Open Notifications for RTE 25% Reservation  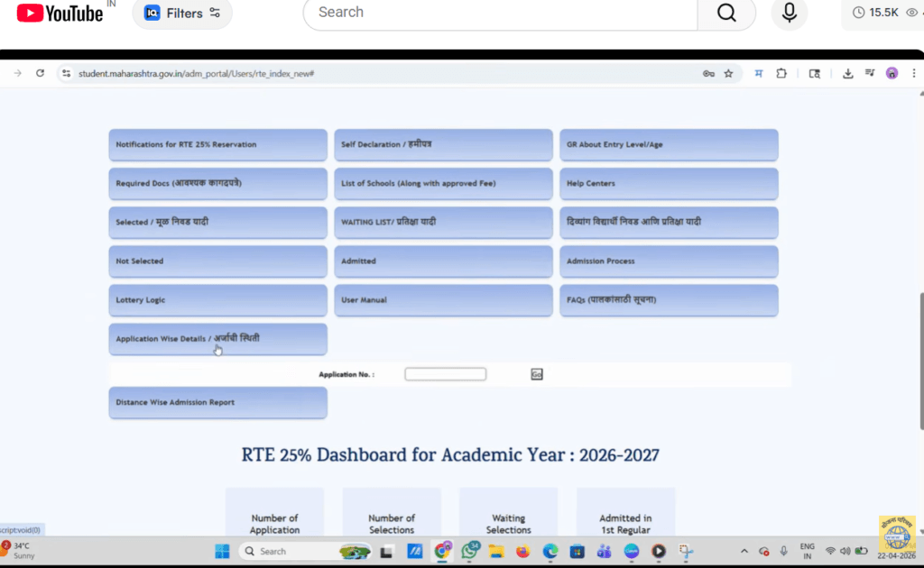(x=217, y=144)
